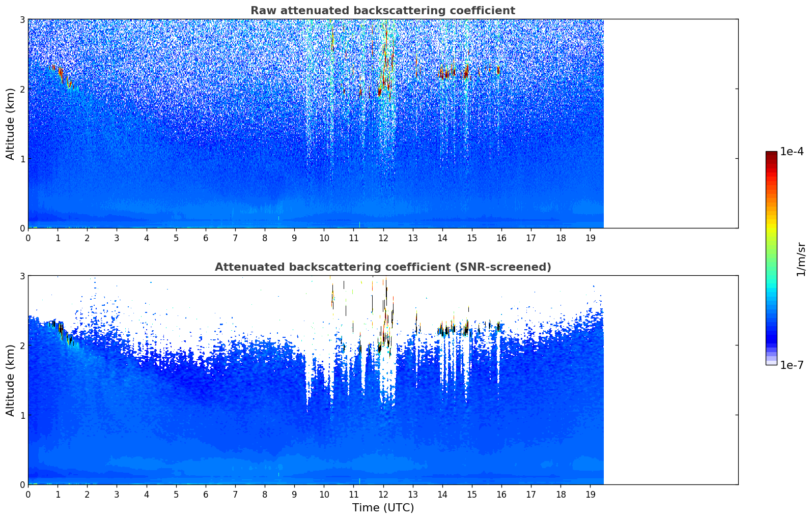Click time tick "16" under the top plot
The width and height of the screenshot is (812, 519).
click(x=501, y=238)
